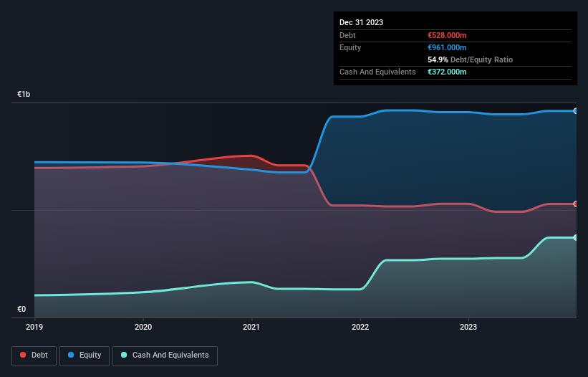Click the €1b y-axis label

(x=24, y=94)
